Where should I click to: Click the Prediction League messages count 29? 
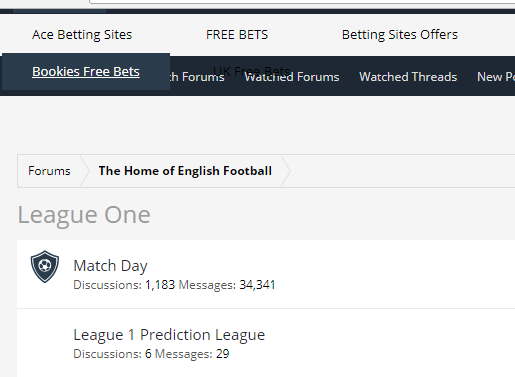tap(223, 354)
